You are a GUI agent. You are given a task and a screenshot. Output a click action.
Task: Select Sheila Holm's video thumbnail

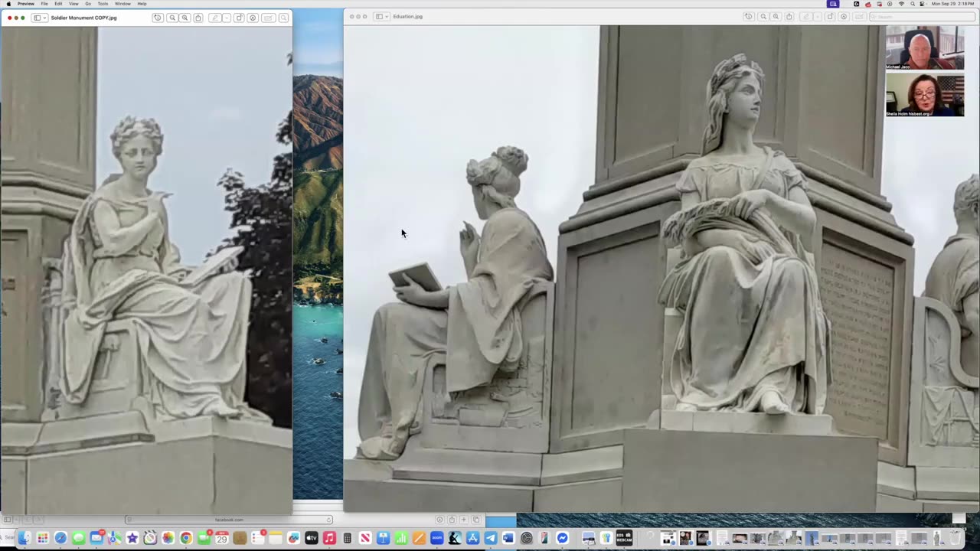[x=925, y=95]
